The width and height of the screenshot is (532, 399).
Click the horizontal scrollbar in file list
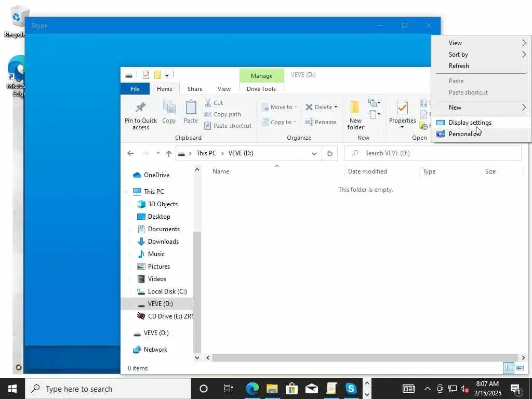click(x=365, y=357)
